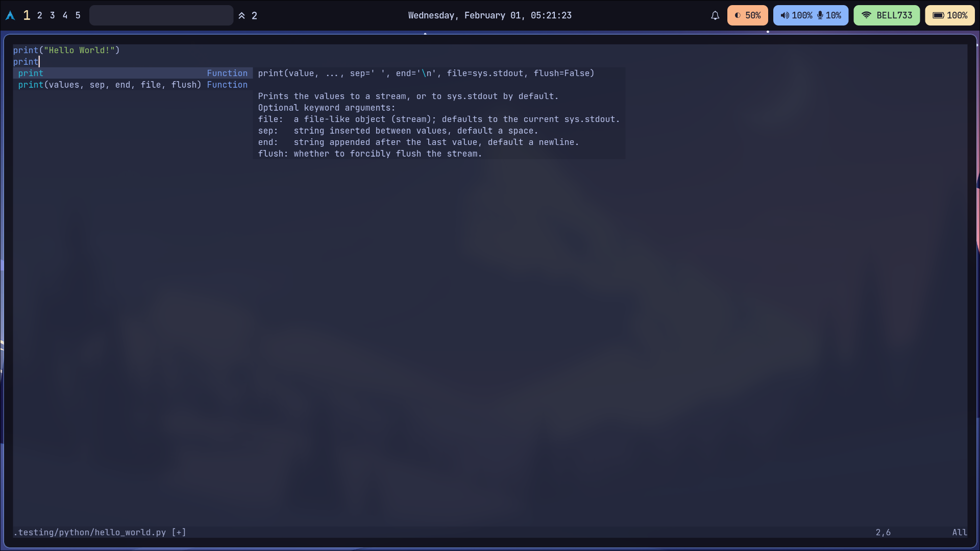Click the 100% battery indicator
This screenshot has width=980, height=551.
[x=950, y=15]
